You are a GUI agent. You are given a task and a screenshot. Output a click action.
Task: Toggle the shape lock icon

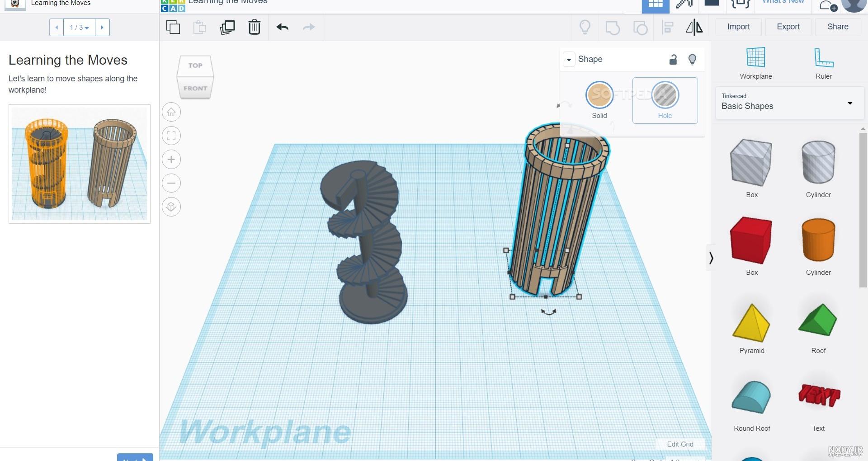673,59
